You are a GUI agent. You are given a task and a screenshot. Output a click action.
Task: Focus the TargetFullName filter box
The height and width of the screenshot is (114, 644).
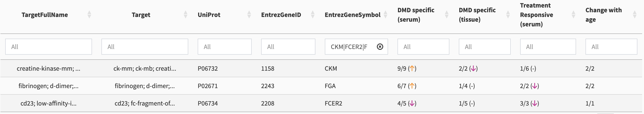(x=49, y=47)
